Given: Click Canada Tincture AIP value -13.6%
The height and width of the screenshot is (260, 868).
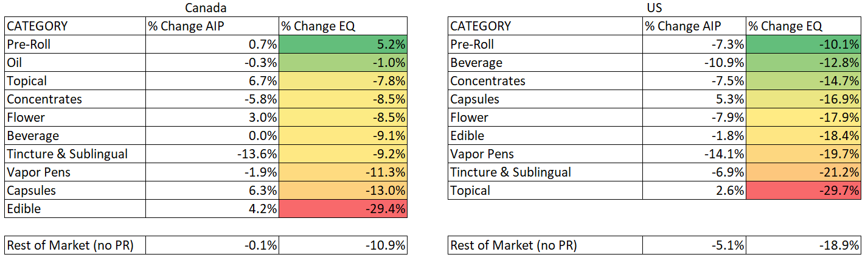Looking at the screenshot, I should pyautogui.click(x=213, y=154).
